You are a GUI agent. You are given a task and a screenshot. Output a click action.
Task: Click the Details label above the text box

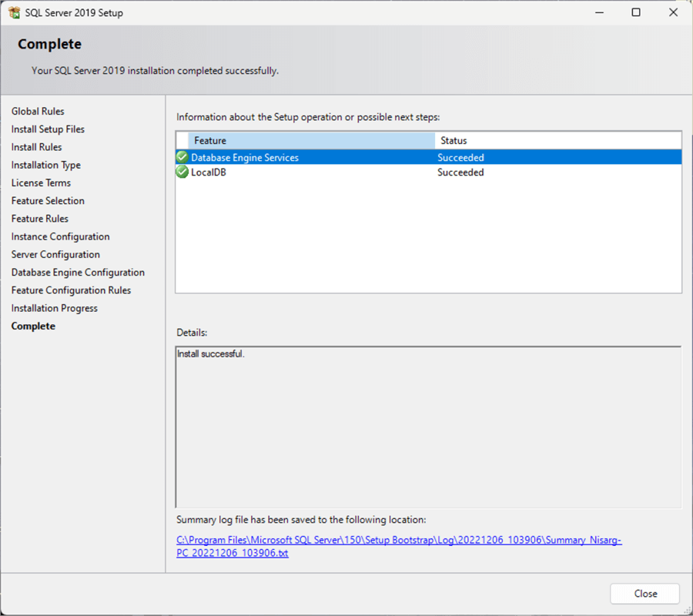(x=192, y=333)
